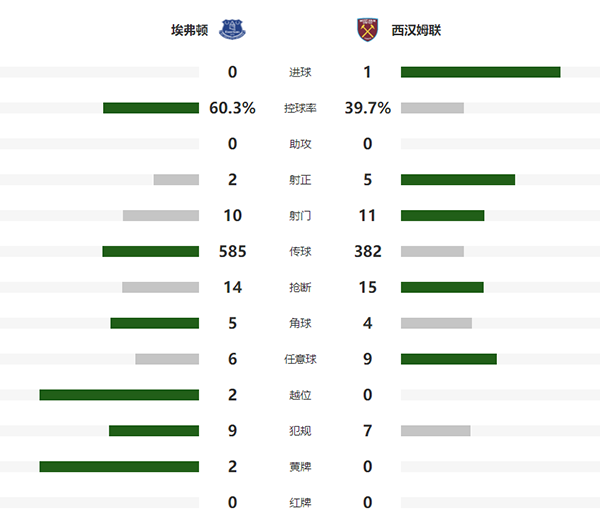
Task: Click Everton's green offsides bar
Action: point(119,395)
